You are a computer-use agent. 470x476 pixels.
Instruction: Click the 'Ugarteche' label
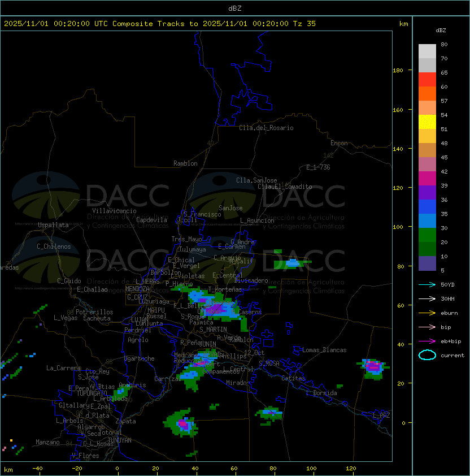pos(140,358)
